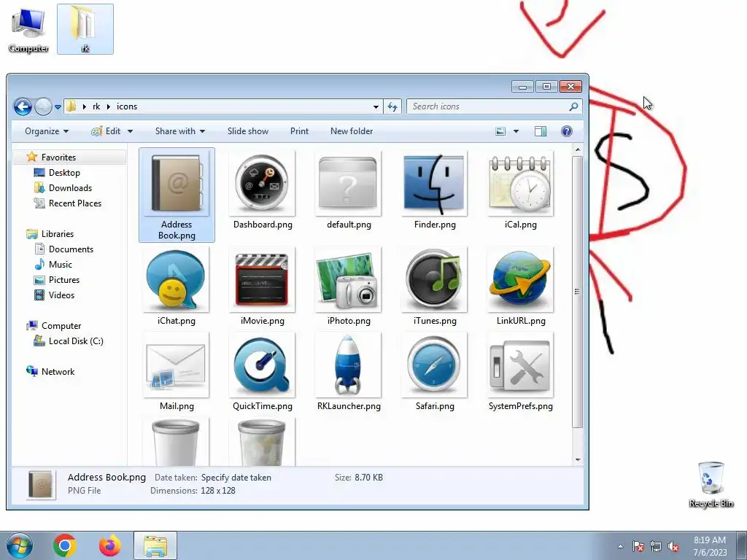The image size is (747, 560).
Task: Open the Windows Start button
Action: (x=20, y=545)
